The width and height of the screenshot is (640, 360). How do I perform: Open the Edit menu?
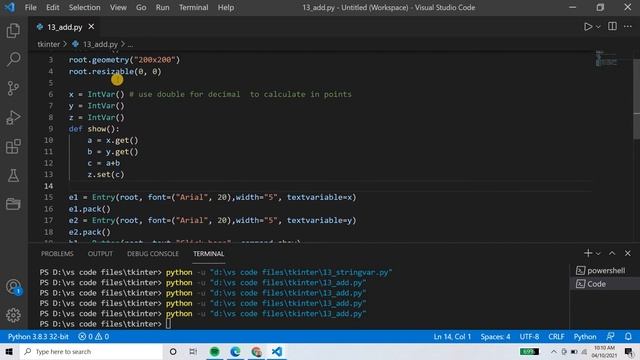pyautogui.click(x=53, y=7)
